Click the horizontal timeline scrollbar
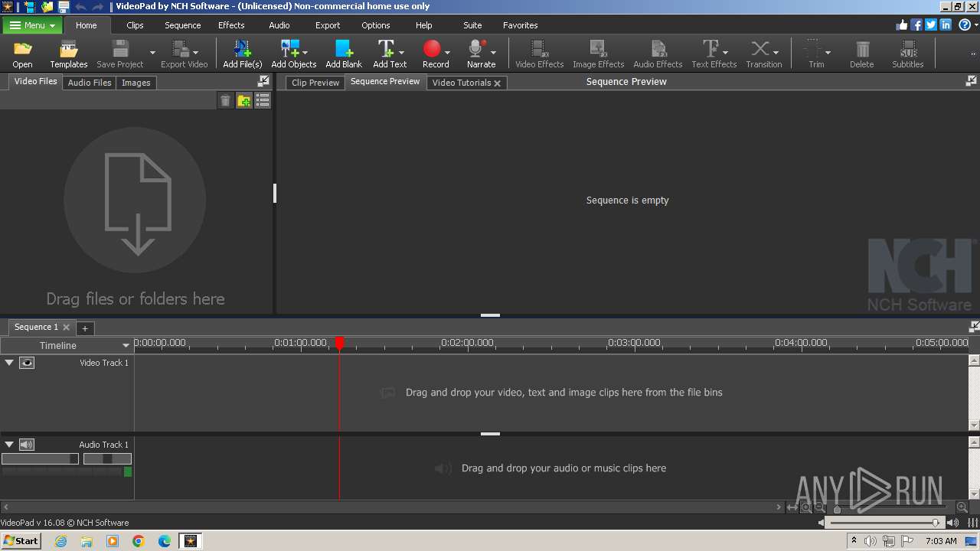Viewport: 980px width, 551px height. pyautogui.click(x=392, y=507)
